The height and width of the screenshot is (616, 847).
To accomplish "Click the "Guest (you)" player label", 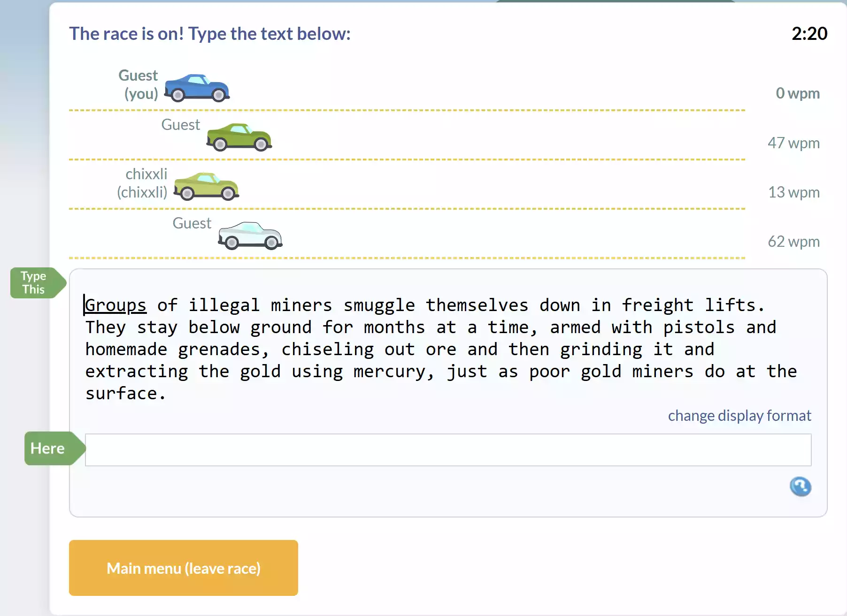I will coord(139,84).
